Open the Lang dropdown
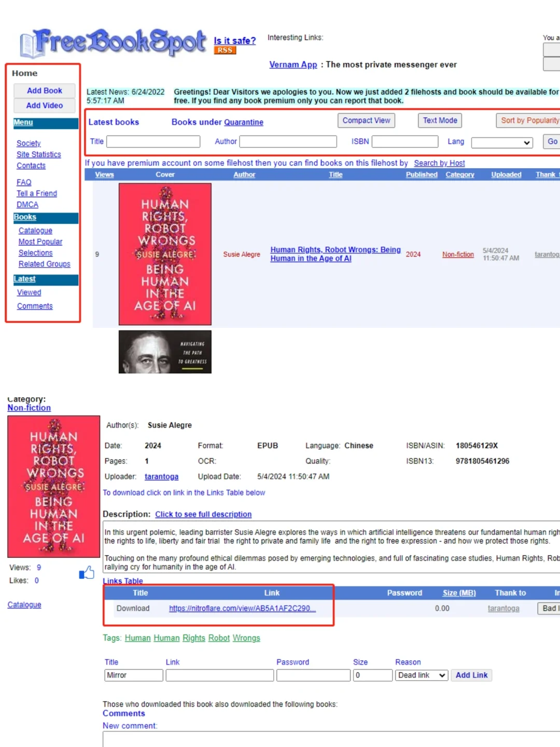Screen dimensions: 560x747 coord(502,142)
